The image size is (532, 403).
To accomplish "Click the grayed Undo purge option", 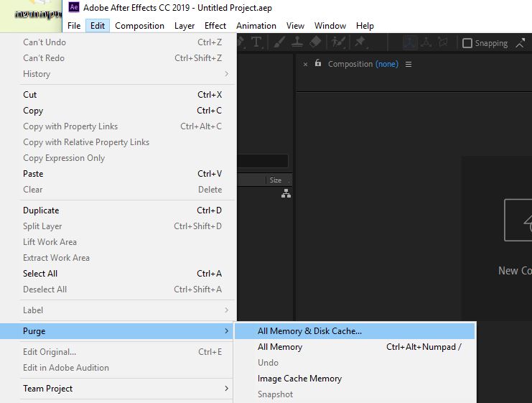I will pyautogui.click(x=355, y=363).
